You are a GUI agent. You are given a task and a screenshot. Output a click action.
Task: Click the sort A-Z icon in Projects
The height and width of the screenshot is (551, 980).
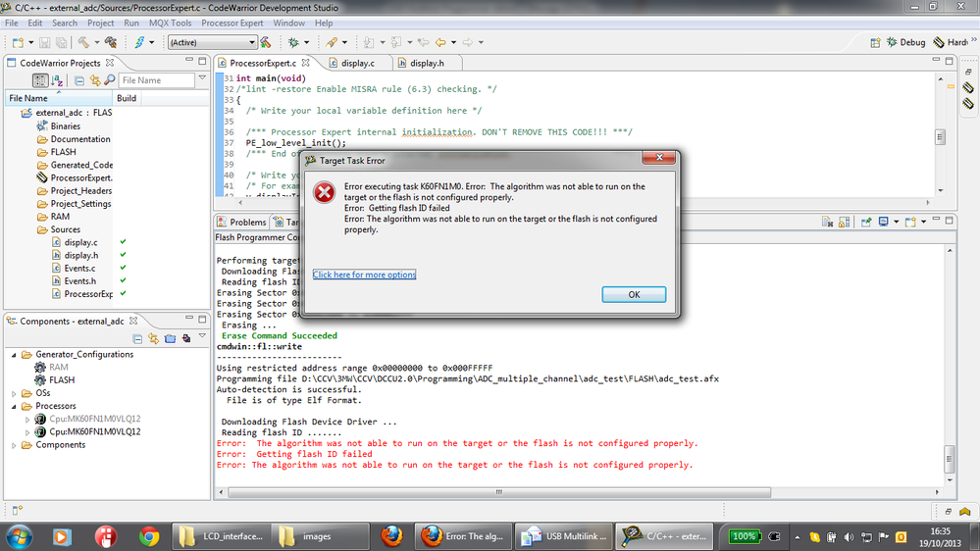[57, 80]
